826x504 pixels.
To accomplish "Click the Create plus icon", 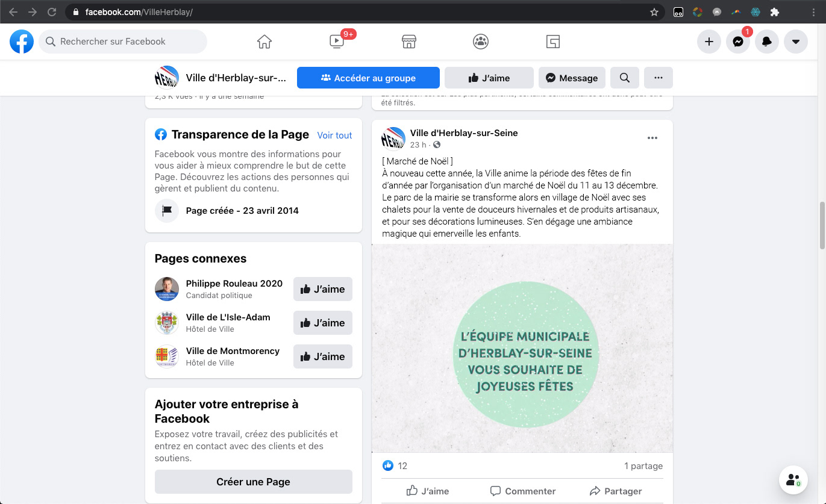I will click(x=709, y=42).
